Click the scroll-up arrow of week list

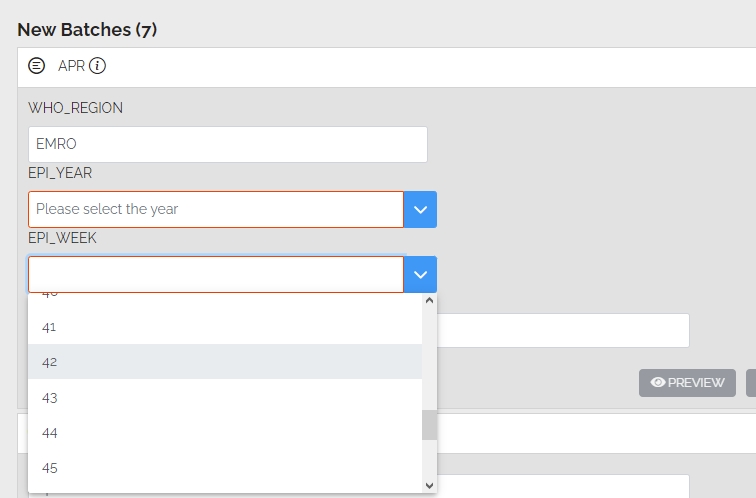pos(429,300)
